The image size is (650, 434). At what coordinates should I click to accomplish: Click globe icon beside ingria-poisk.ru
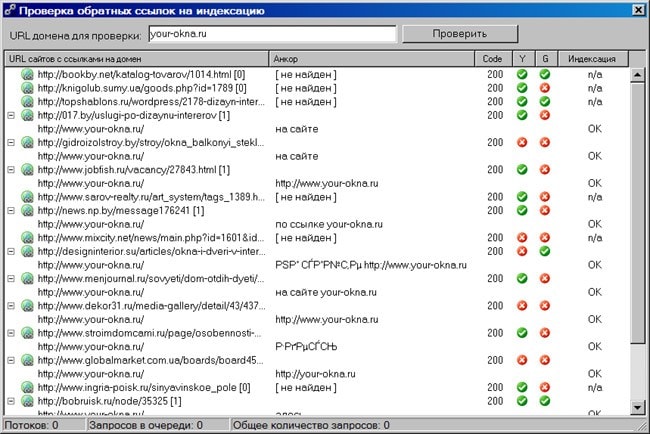pos(27,387)
